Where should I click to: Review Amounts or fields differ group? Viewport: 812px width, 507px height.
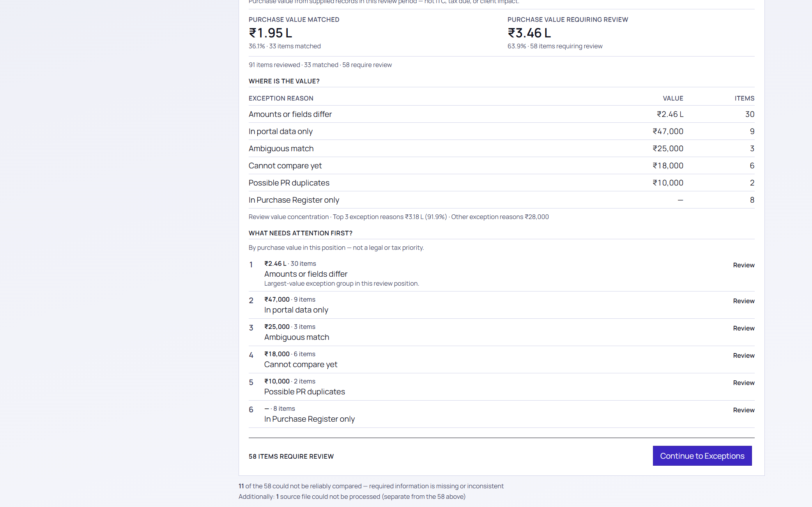pos(743,265)
